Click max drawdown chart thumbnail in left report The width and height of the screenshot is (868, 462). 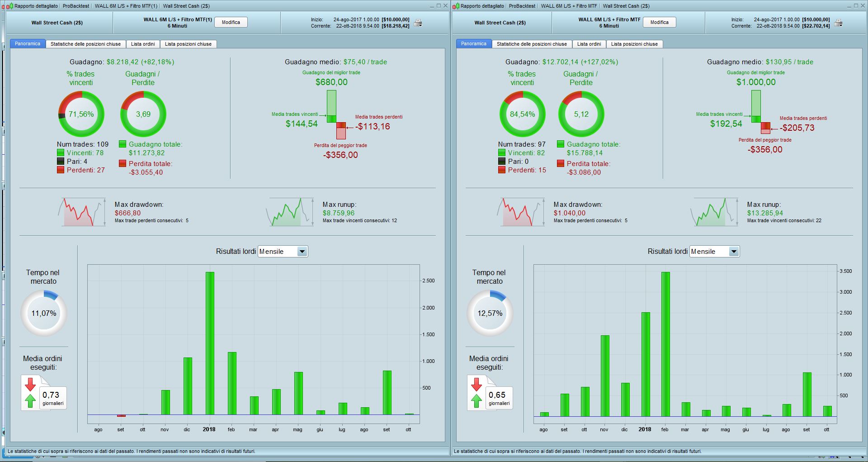tap(81, 212)
